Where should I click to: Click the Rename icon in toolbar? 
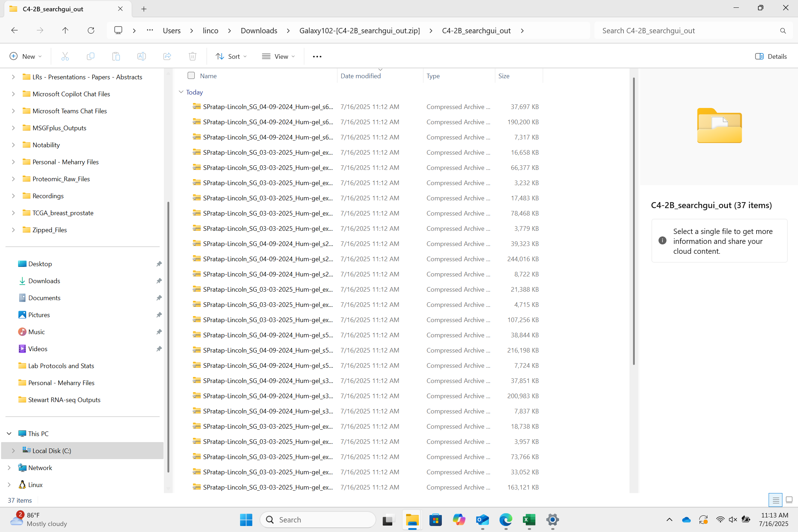pyautogui.click(x=141, y=56)
